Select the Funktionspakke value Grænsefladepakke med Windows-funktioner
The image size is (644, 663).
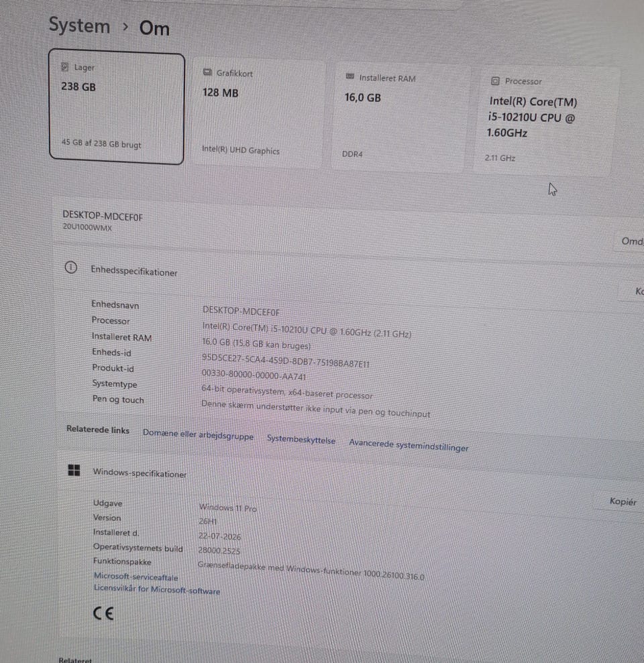coord(311,570)
